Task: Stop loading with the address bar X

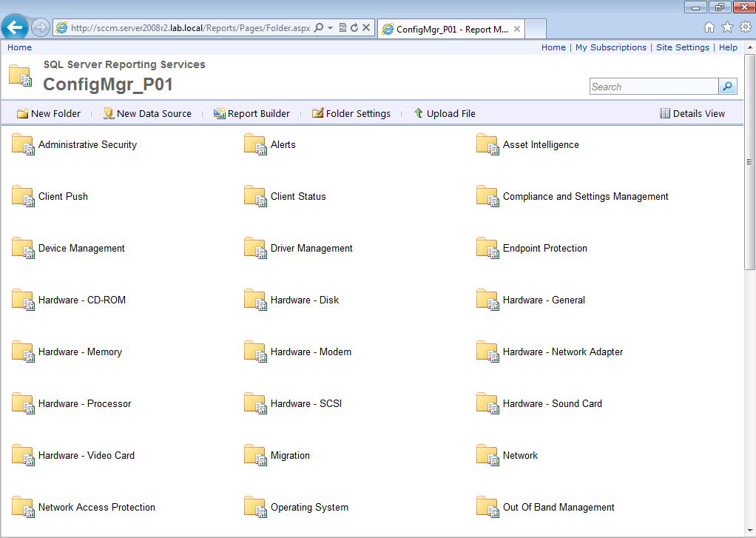Action: coord(366,28)
